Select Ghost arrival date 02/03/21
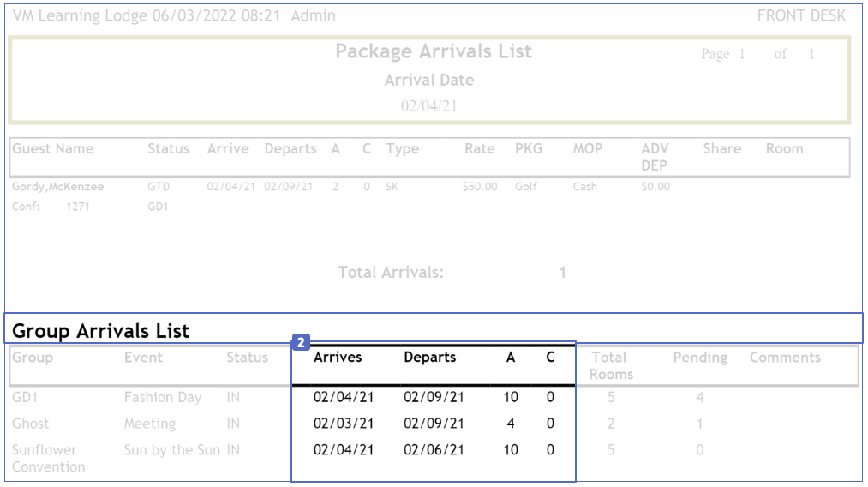 point(344,424)
